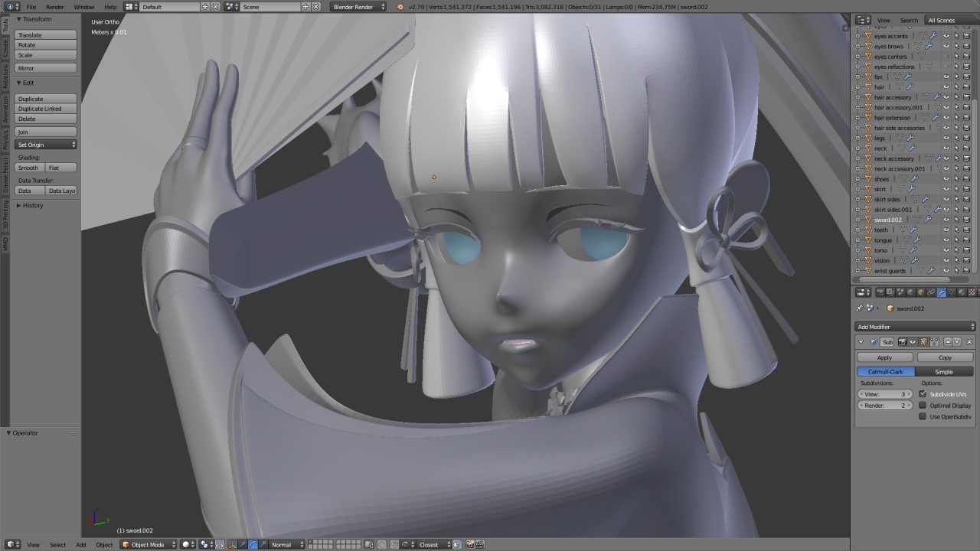
Task: Toggle modifier edit-mode display icon
Action: pyautogui.click(x=924, y=342)
